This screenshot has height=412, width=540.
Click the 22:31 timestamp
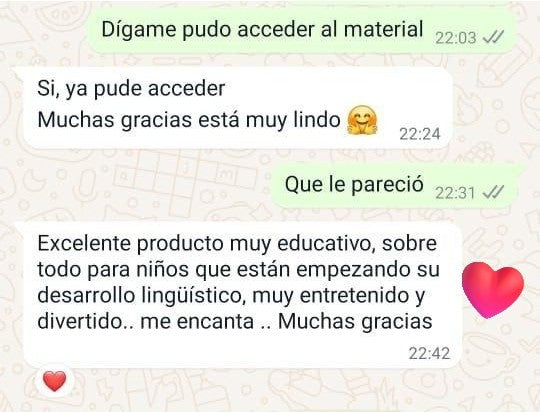click(x=455, y=193)
